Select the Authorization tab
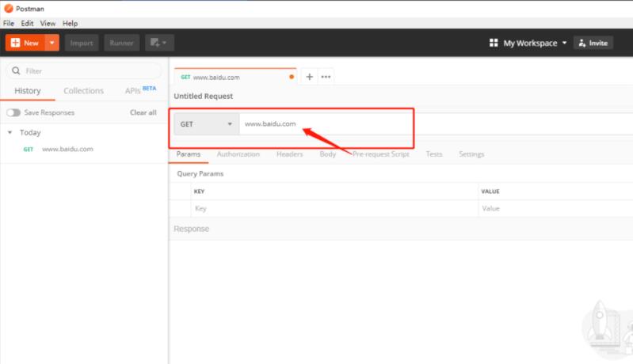633x364 pixels. pos(238,154)
